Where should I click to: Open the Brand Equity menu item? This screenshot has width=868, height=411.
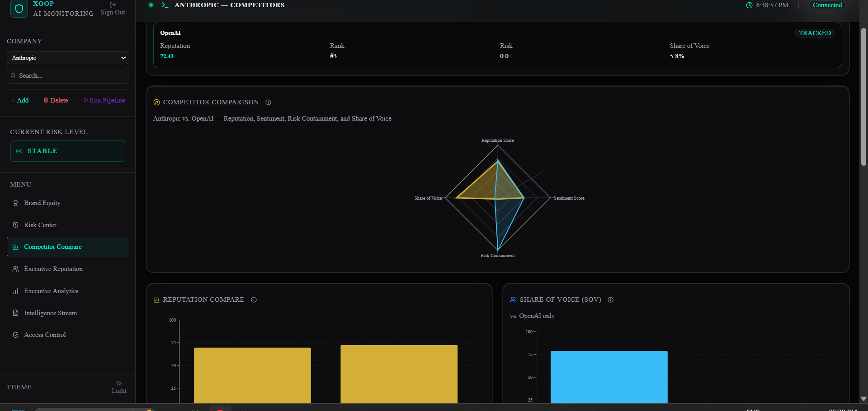(68, 203)
